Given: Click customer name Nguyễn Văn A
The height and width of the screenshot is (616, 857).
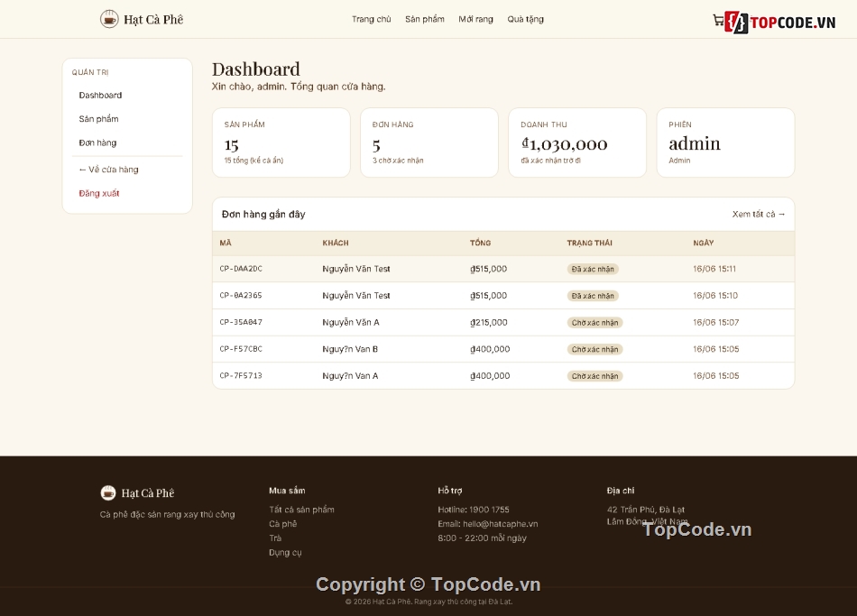Looking at the screenshot, I should click(350, 323).
